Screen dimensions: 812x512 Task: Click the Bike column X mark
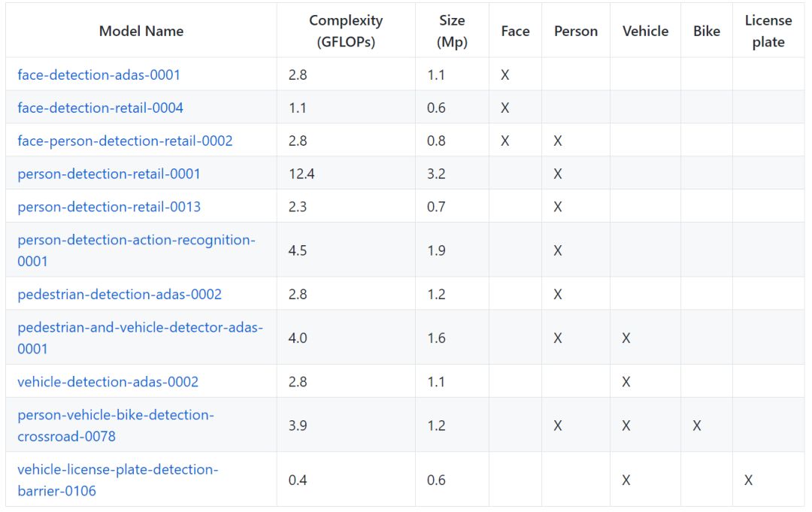click(697, 426)
